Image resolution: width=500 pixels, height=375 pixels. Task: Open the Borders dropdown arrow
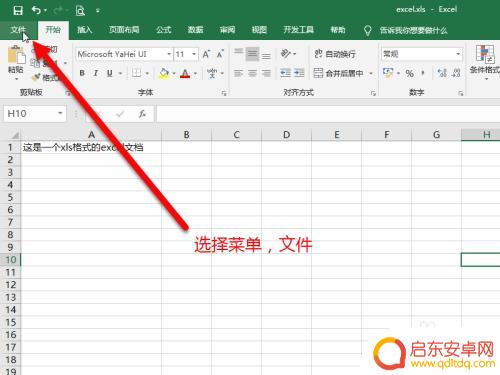coord(147,73)
